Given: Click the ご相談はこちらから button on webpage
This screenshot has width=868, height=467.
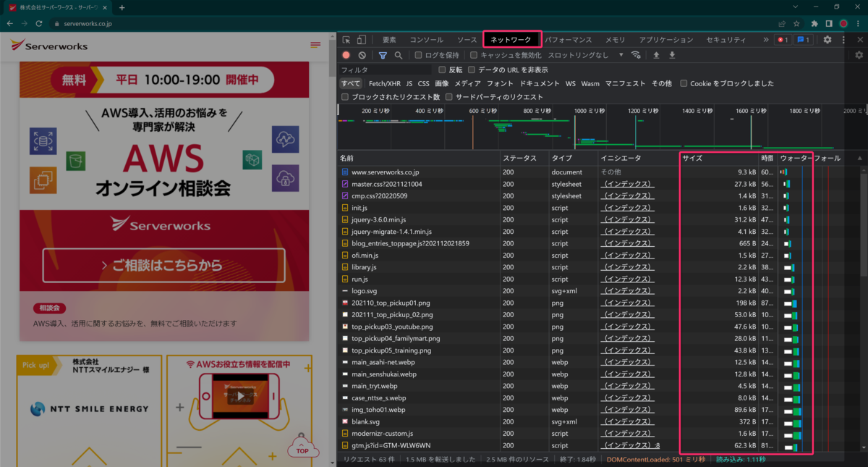Looking at the screenshot, I should pos(163,266).
